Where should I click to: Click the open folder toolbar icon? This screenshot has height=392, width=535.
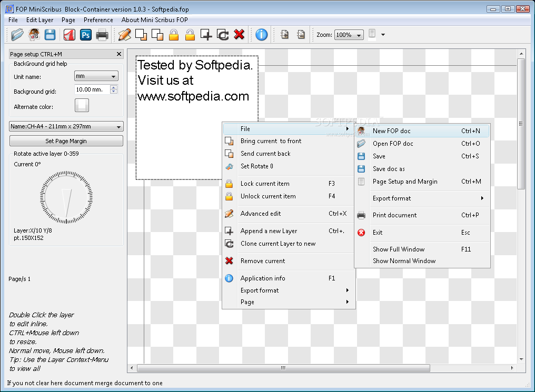pyautogui.click(x=17, y=35)
